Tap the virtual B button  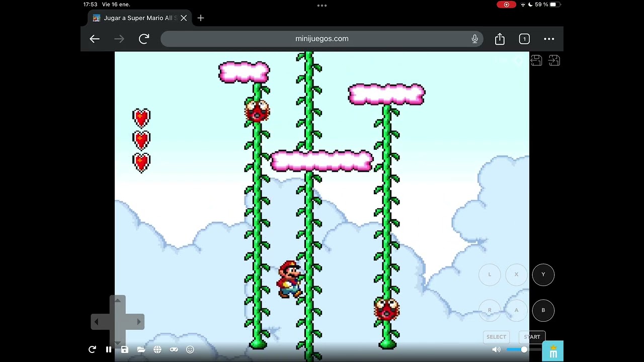[543, 310]
